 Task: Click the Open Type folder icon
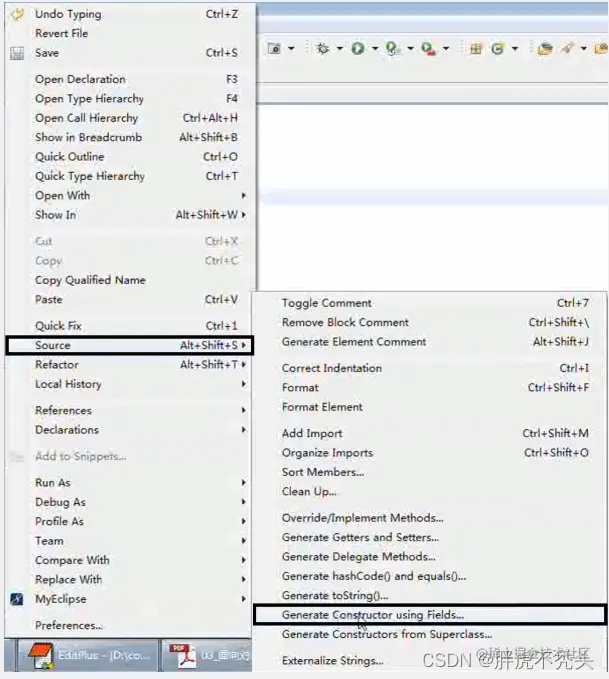[545, 48]
